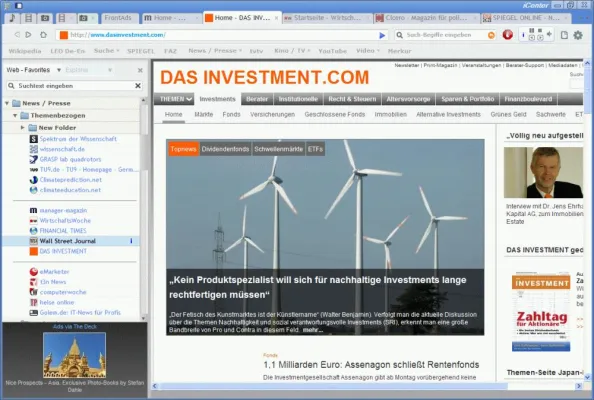Open the eMarketer bookmark

click(54, 272)
